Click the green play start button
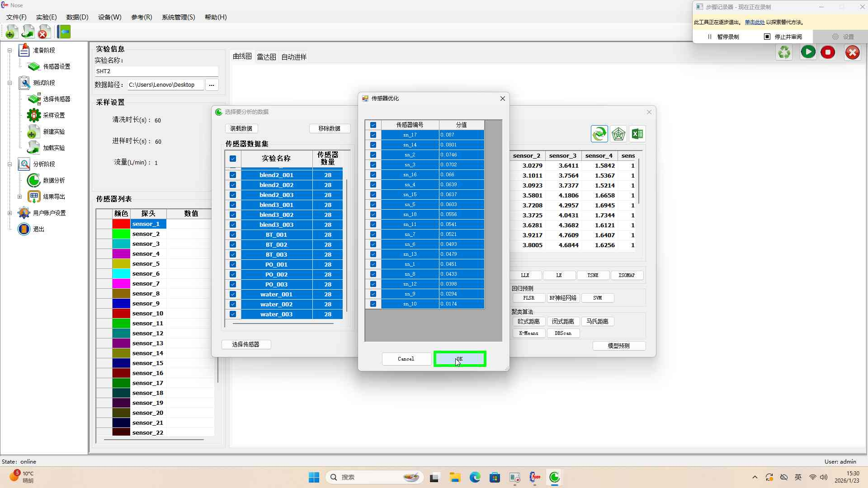This screenshot has width=868, height=488. coord(808,52)
